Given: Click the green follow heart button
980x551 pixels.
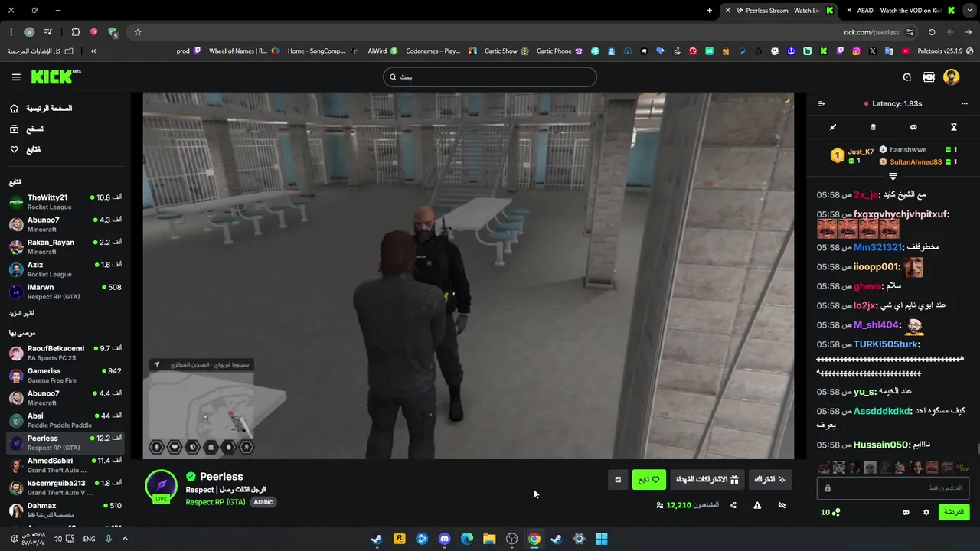Looking at the screenshot, I should point(649,480).
